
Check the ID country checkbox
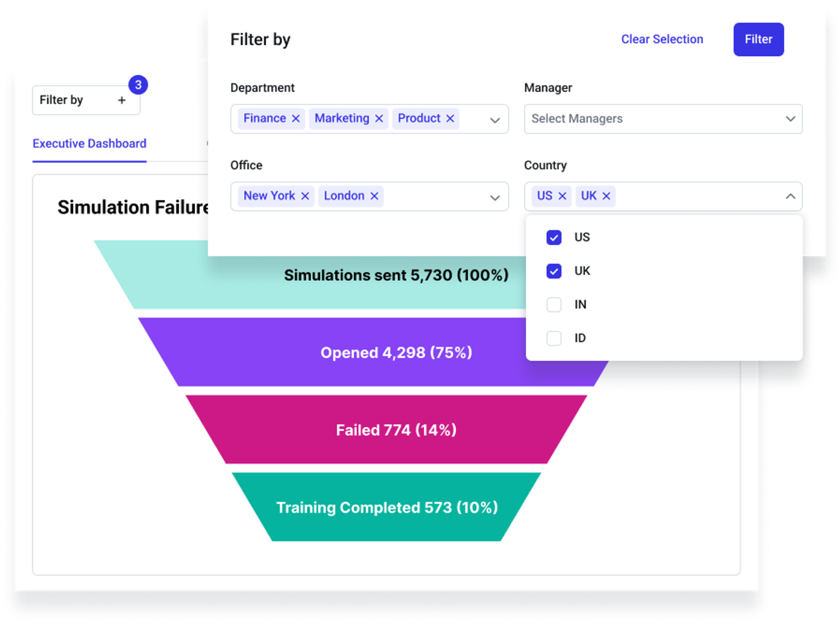pos(554,338)
